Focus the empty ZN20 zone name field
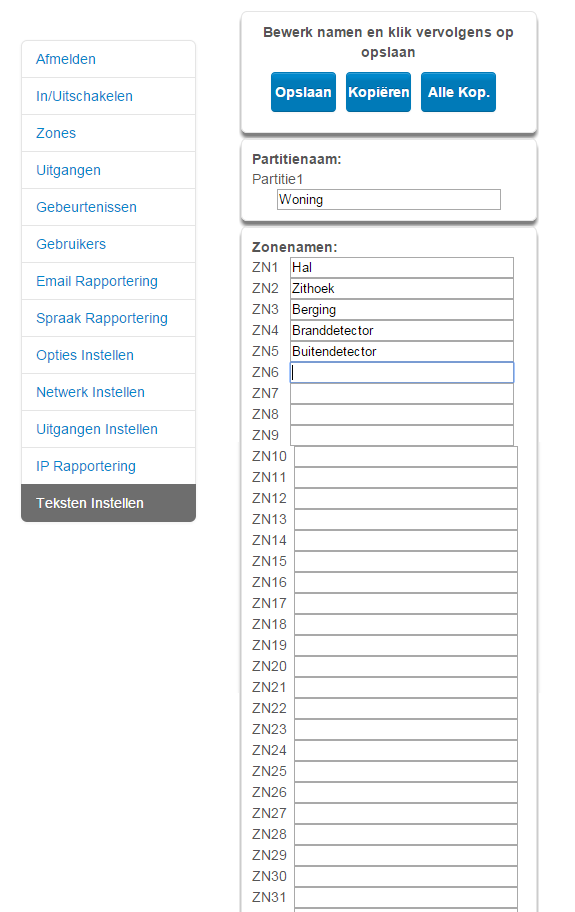 (406, 667)
